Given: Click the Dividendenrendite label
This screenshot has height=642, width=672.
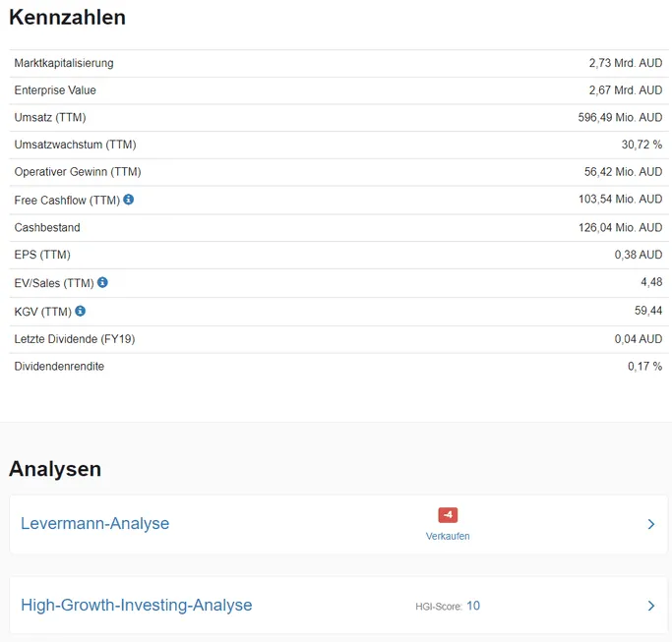Looking at the screenshot, I should pyautogui.click(x=59, y=366).
